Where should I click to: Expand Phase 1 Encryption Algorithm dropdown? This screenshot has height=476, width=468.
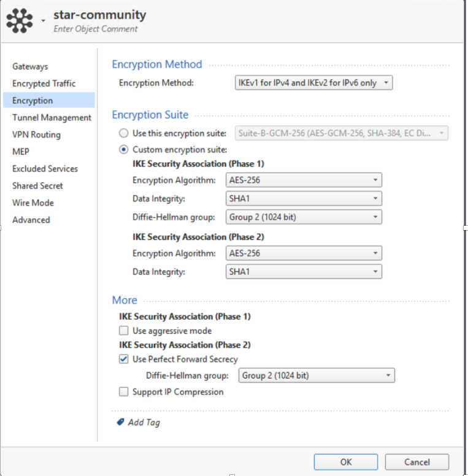tap(304, 180)
